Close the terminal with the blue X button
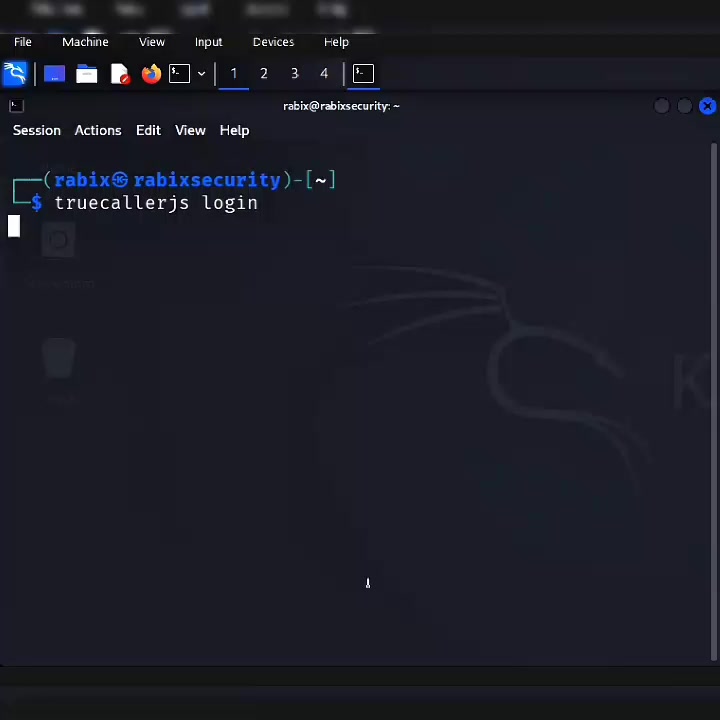The image size is (720, 720). (708, 106)
